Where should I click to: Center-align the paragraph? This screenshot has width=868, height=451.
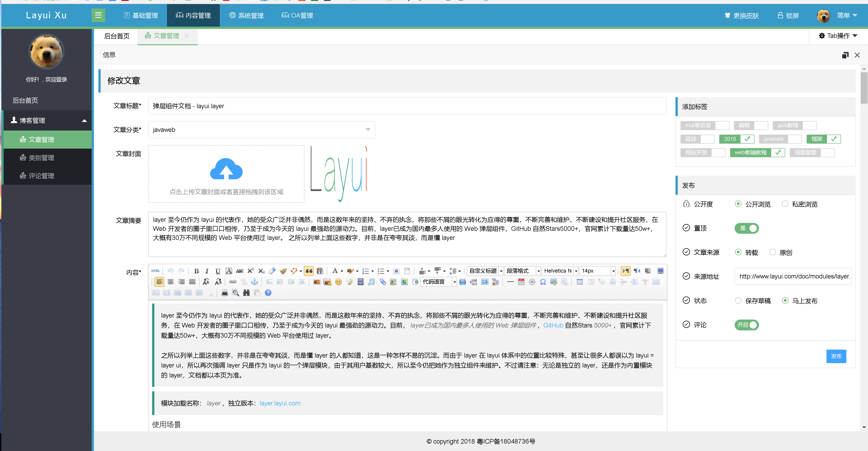170,282
